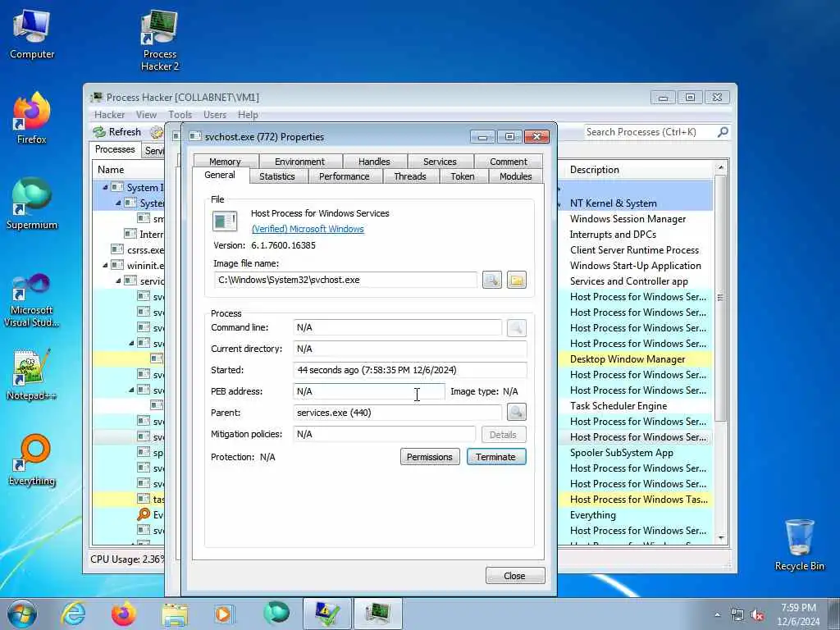The image size is (840, 630).
Task: Open the Windows Start button
Action: pos(22,614)
